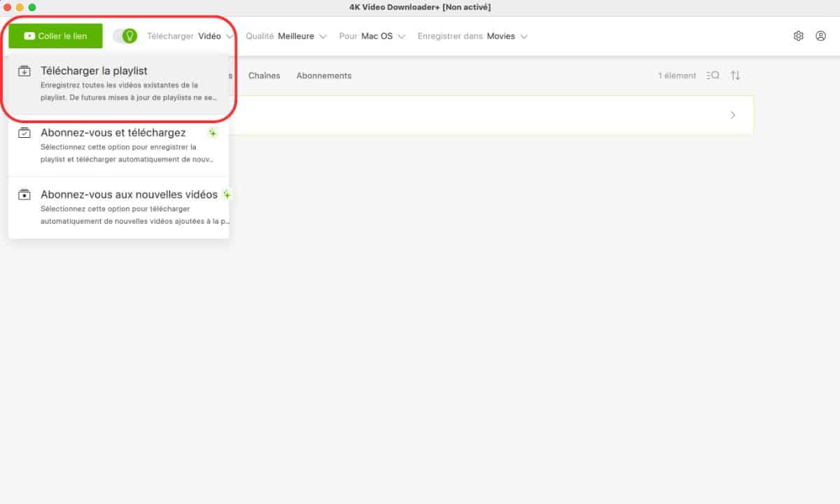Image resolution: width=840 pixels, height=504 pixels.
Task: Click the YouTube icon inside Coller le lien
Action: click(x=29, y=36)
